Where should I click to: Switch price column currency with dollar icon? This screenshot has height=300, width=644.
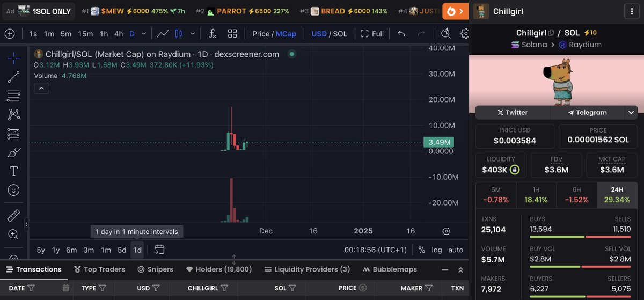pyautogui.click(x=363, y=288)
